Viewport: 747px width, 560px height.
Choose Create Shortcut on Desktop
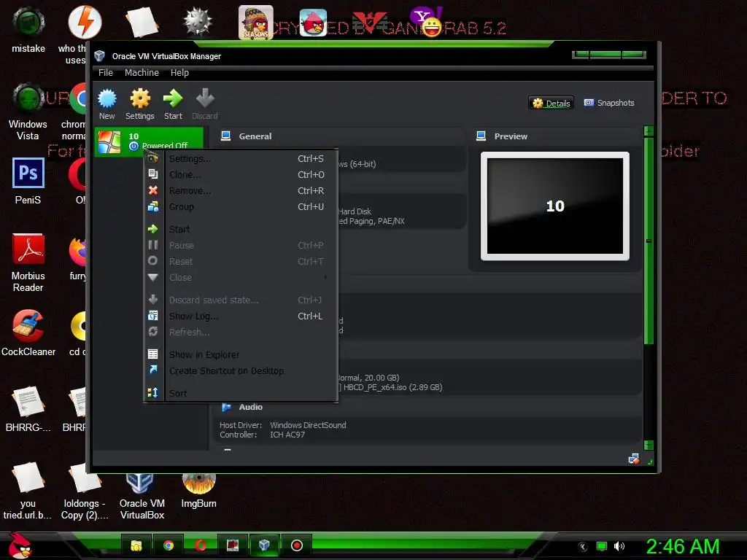click(241, 370)
